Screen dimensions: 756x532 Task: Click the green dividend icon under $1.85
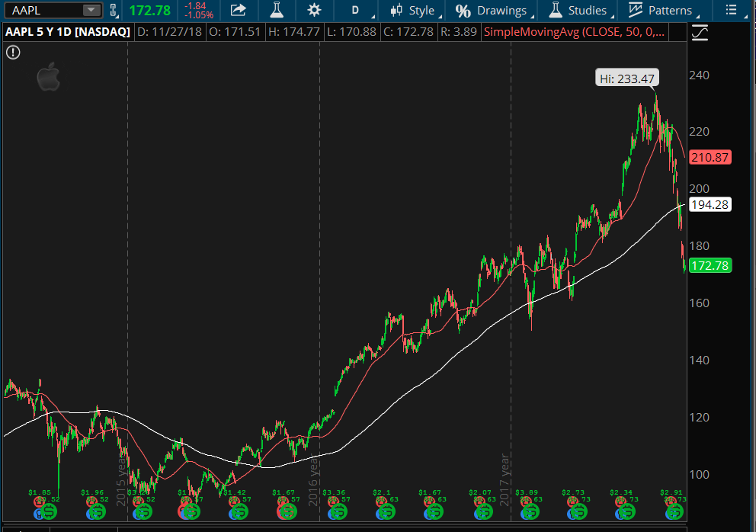(x=49, y=511)
